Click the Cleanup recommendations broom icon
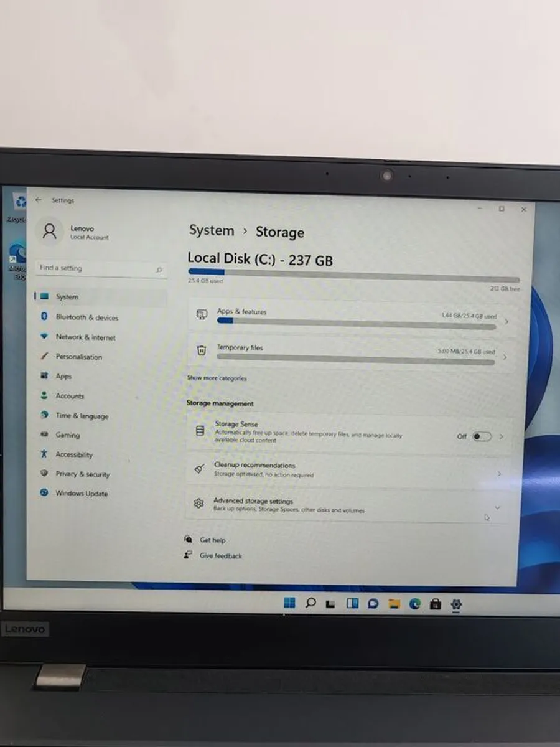Viewport: 560px width, 747px height. click(x=200, y=469)
